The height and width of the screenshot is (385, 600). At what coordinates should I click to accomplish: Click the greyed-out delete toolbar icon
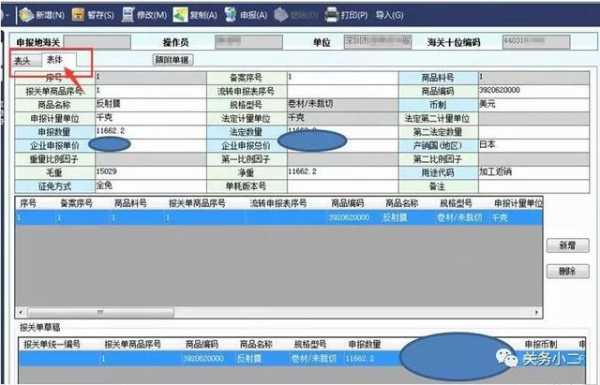point(281,15)
